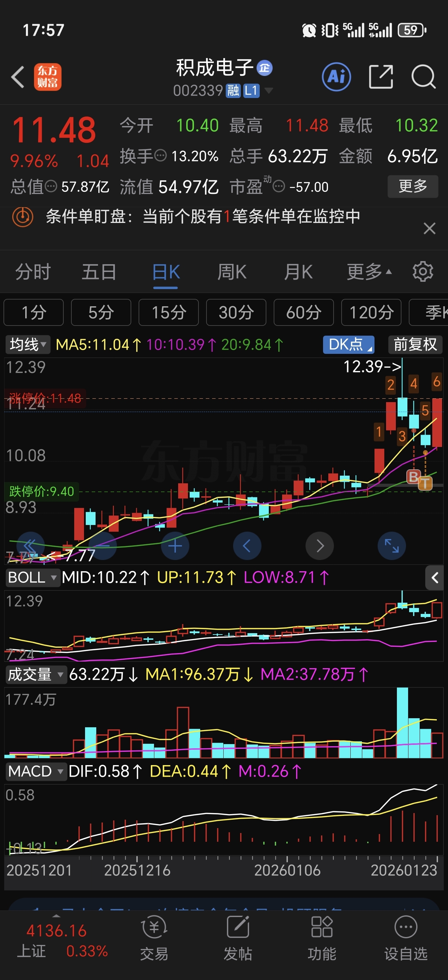Viewport: 448px width, 980px height.
Task: Open the search magnifier icon
Action: tap(423, 77)
